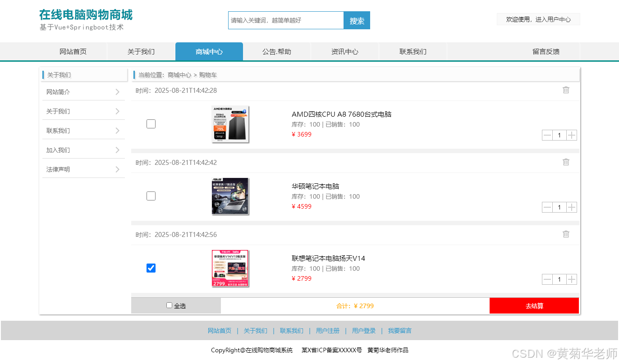Screen dimensions: 619x364
Task: Click product title 华硕笔记本电脑
Action: click(x=316, y=187)
